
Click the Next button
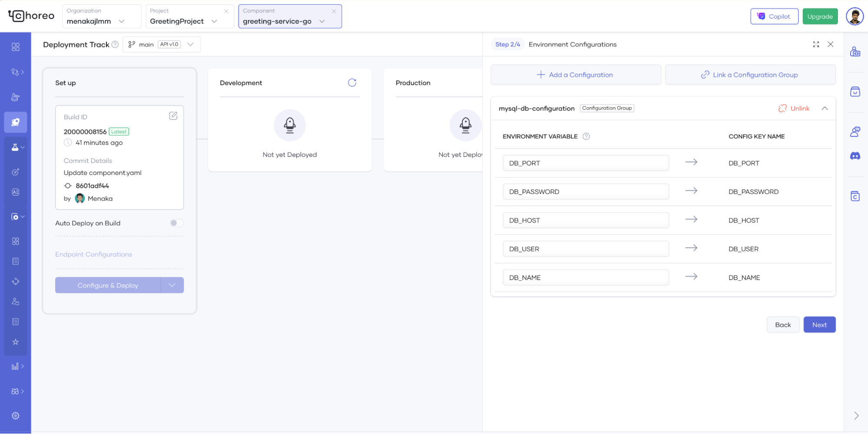(x=819, y=325)
